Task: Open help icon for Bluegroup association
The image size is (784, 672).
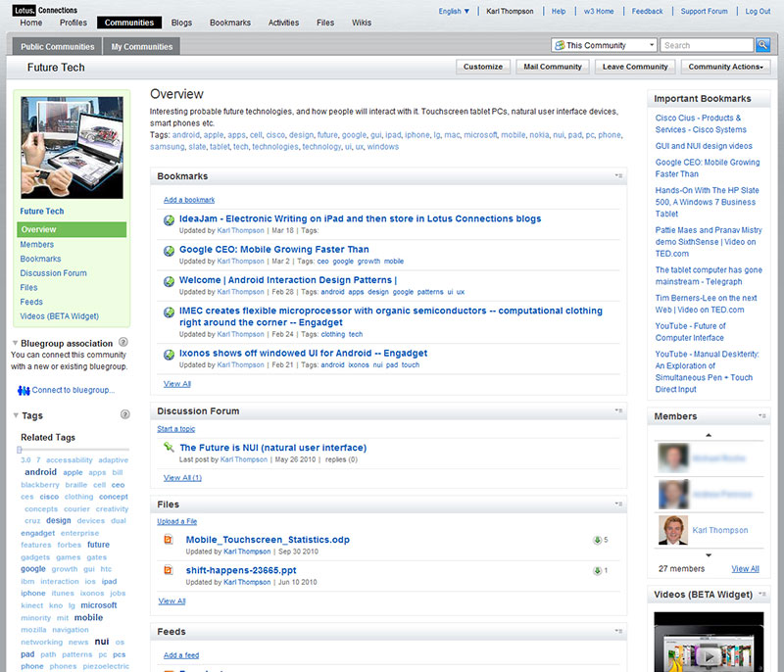Action: coord(123,342)
